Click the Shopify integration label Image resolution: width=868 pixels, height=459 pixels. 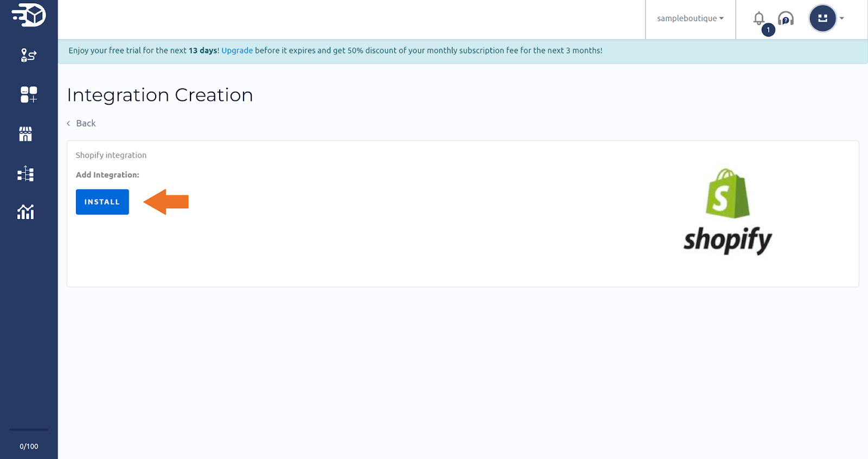[x=111, y=155]
